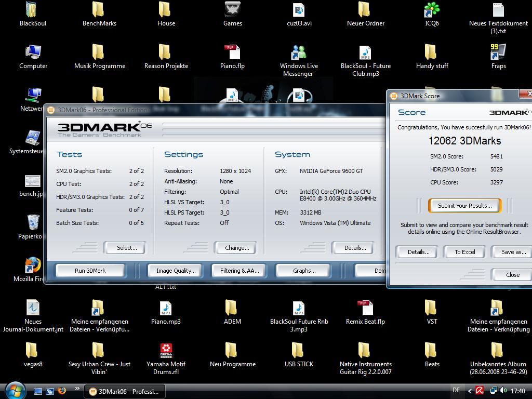Select BlackSoul Future Rnb 3.mp3 file

[x=299, y=316]
